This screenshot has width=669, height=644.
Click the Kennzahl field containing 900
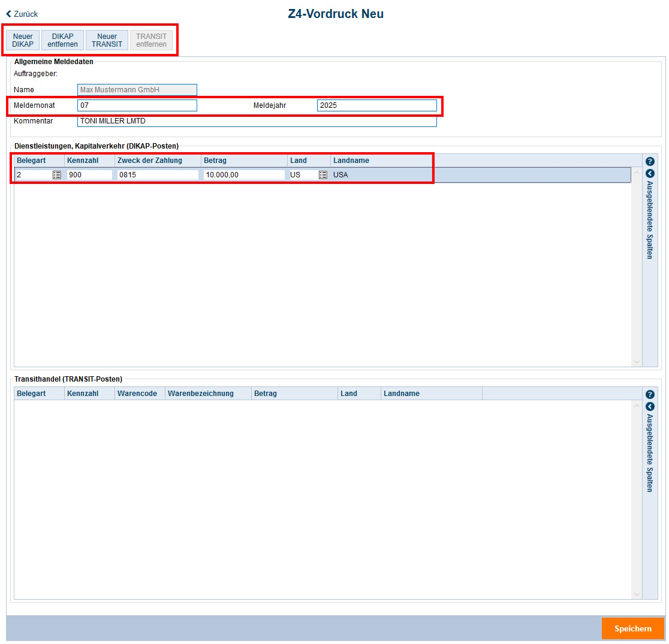tap(89, 175)
